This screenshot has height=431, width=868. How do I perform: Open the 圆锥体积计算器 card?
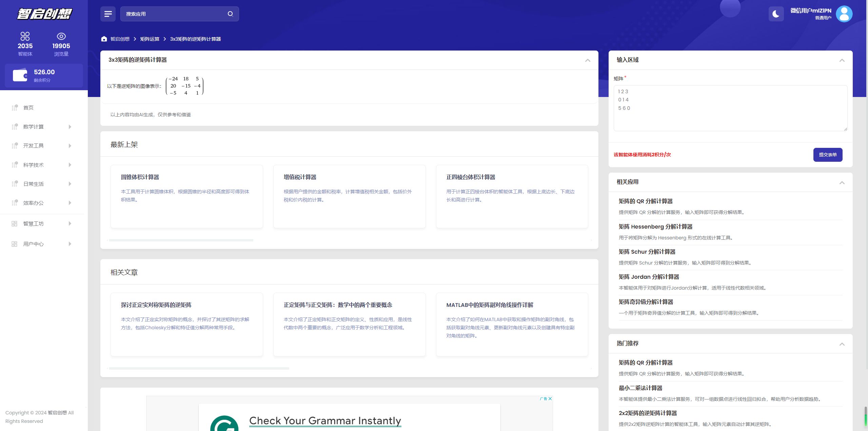tap(186, 196)
